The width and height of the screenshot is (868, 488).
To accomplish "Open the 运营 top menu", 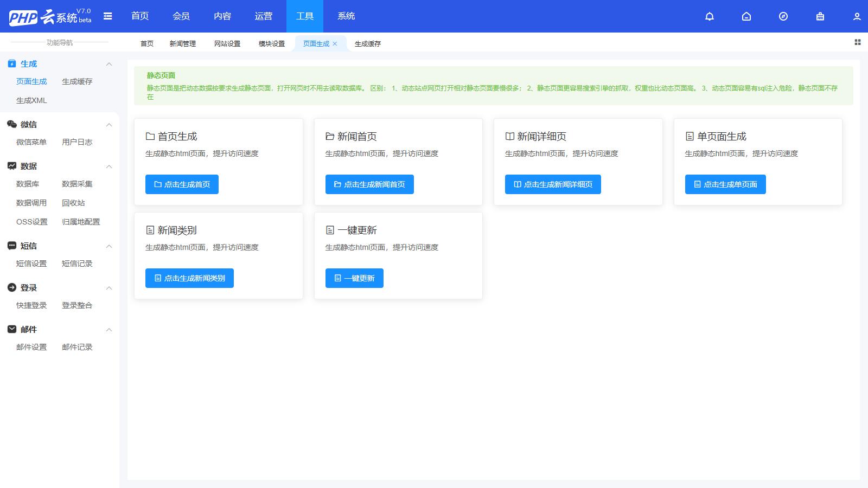I will [264, 16].
